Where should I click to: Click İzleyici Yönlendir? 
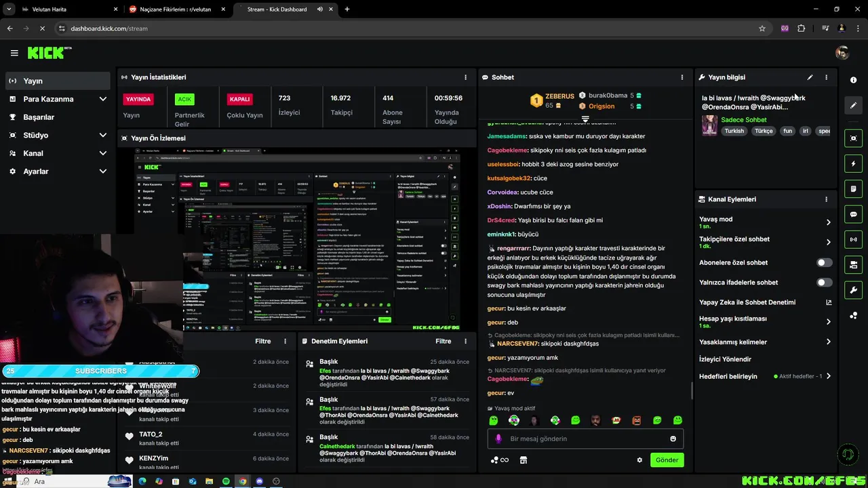725,359
